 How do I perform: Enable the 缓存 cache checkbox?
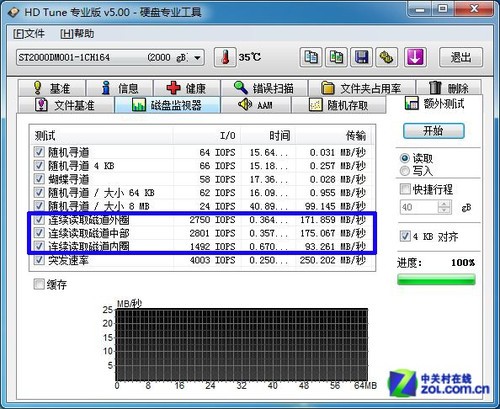pos(39,284)
